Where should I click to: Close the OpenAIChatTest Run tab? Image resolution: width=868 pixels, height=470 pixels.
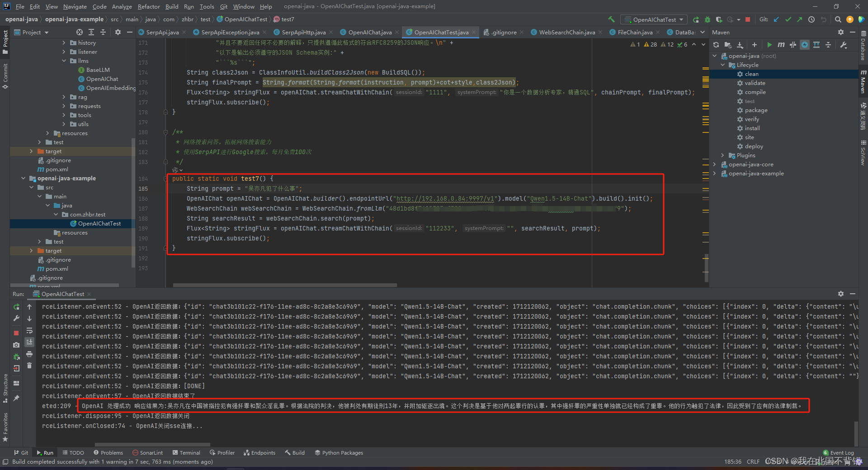pos(89,294)
